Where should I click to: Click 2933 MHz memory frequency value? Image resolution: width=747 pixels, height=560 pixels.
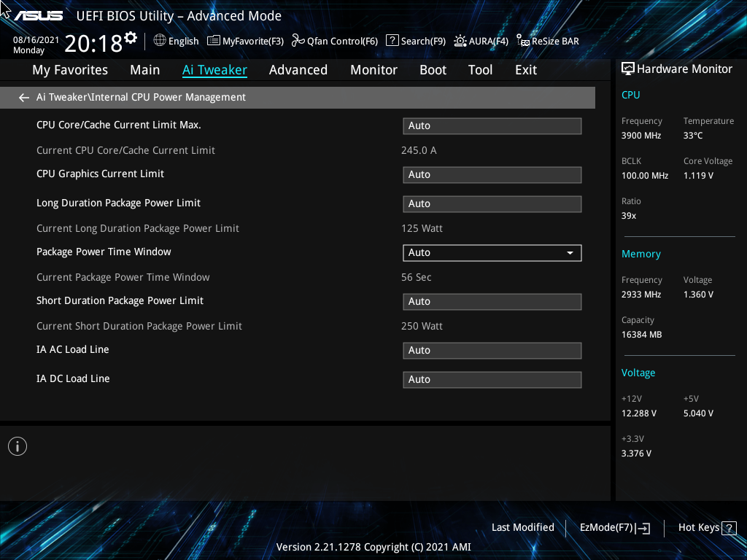(641, 295)
